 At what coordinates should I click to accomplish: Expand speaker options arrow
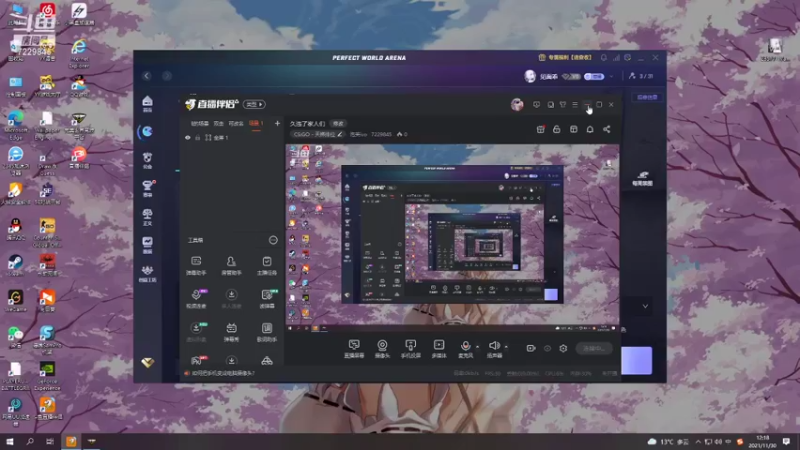click(x=506, y=347)
